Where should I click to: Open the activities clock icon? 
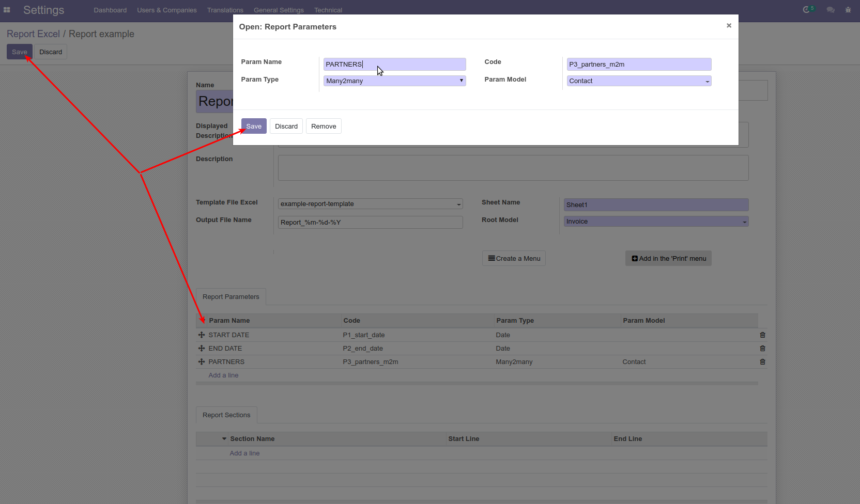pyautogui.click(x=806, y=10)
